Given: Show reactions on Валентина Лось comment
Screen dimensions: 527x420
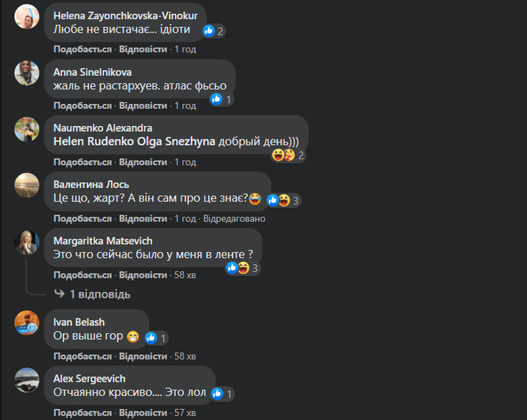Looking at the screenshot, I should (283, 201).
